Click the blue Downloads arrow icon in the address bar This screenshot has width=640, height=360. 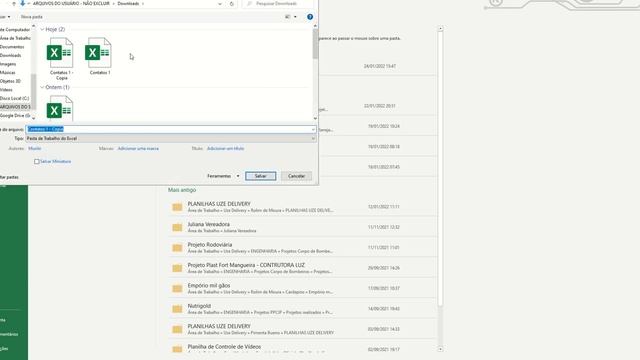click(x=22, y=3)
